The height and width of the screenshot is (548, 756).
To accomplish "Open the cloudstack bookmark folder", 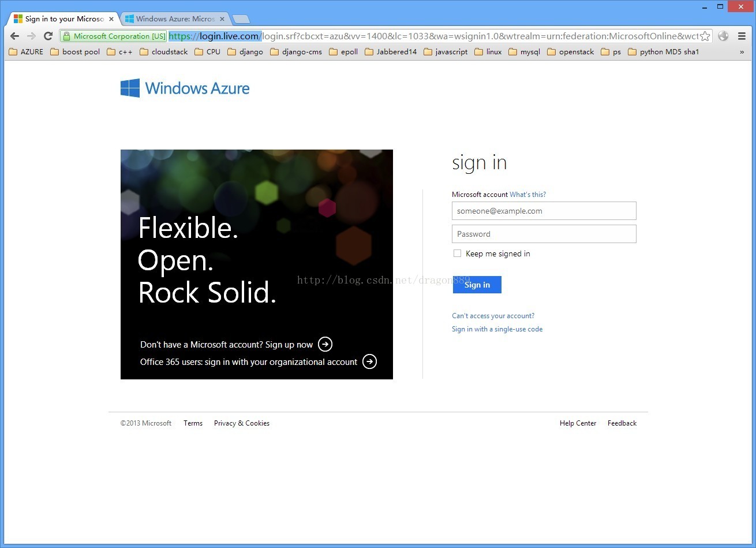I will tap(164, 52).
